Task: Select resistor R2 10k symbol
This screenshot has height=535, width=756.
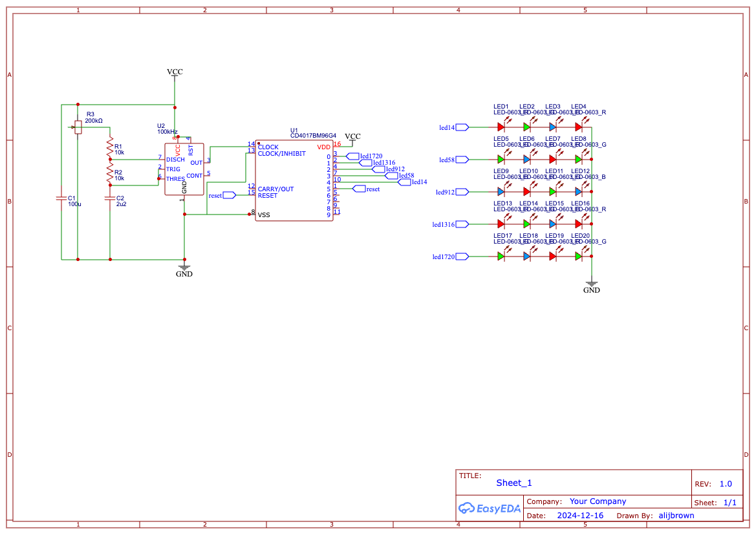Action: click(110, 173)
